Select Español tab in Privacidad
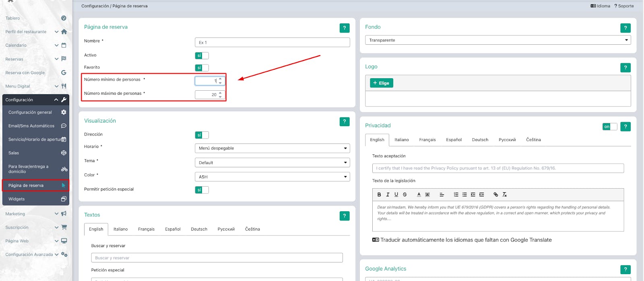644x281 pixels. click(x=454, y=139)
